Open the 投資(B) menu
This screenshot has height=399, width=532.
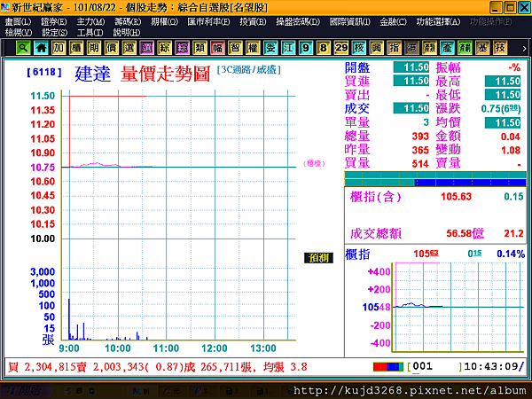pyautogui.click(x=253, y=21)
